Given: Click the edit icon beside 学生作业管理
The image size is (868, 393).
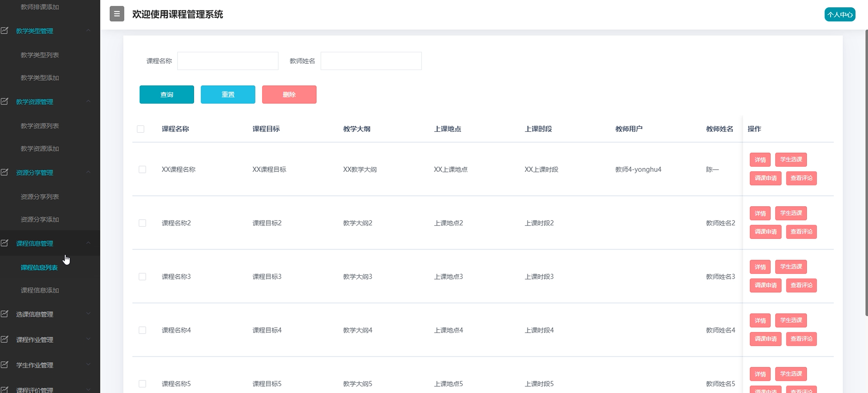Looking at the screenshot, I should [x=5, y=365].
